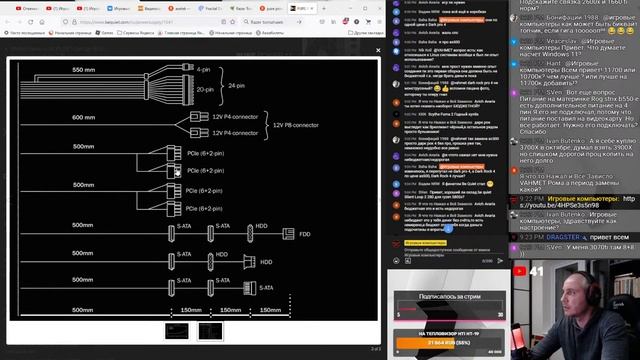
Task: Open the Другие закладки folder
Action: [366, 33]
